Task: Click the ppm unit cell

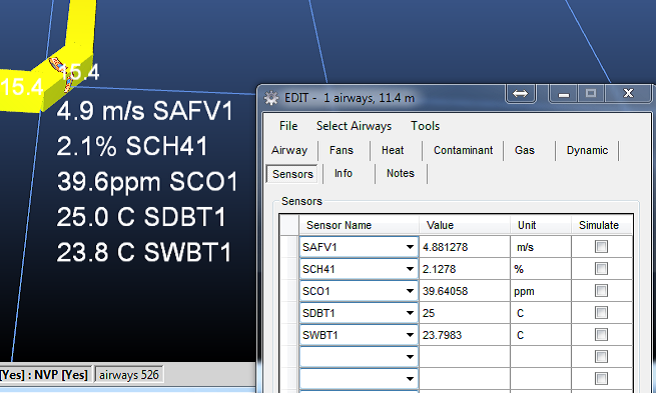Action: (x=541, y=291)
